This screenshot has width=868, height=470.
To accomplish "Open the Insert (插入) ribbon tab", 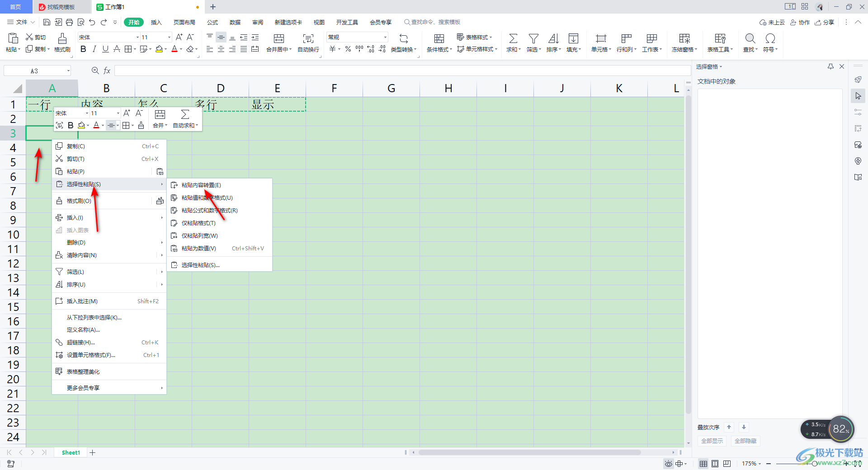I will pos(156,22).
